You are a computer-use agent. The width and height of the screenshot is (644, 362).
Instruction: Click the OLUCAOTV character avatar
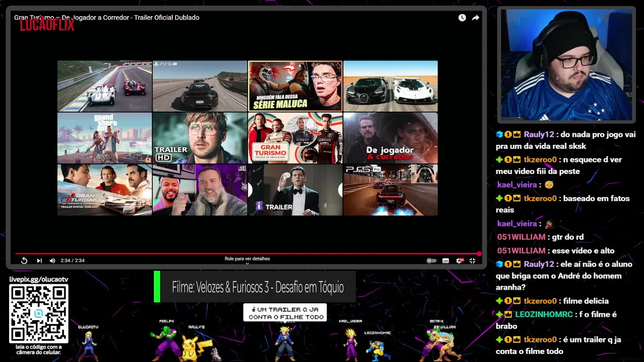(x=89, y=345)
